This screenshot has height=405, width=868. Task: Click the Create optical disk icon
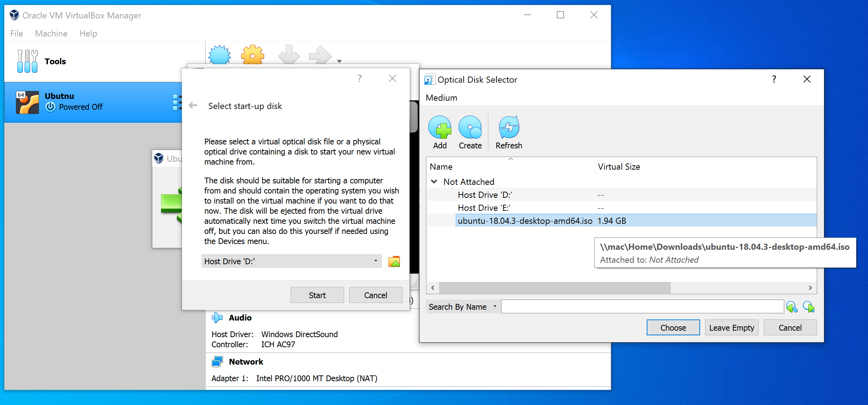tap(470, 127)
